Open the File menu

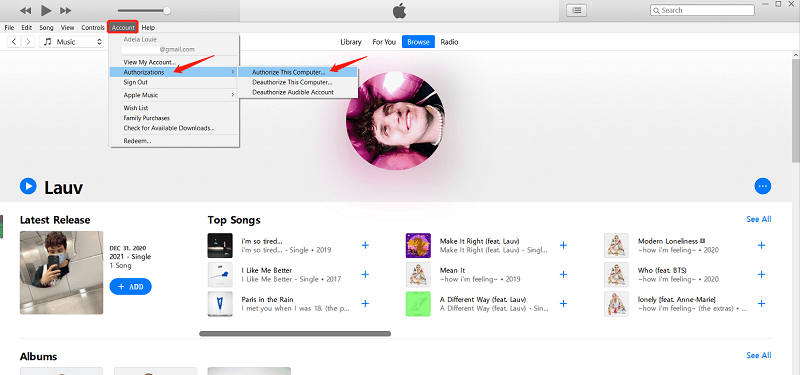9,28
